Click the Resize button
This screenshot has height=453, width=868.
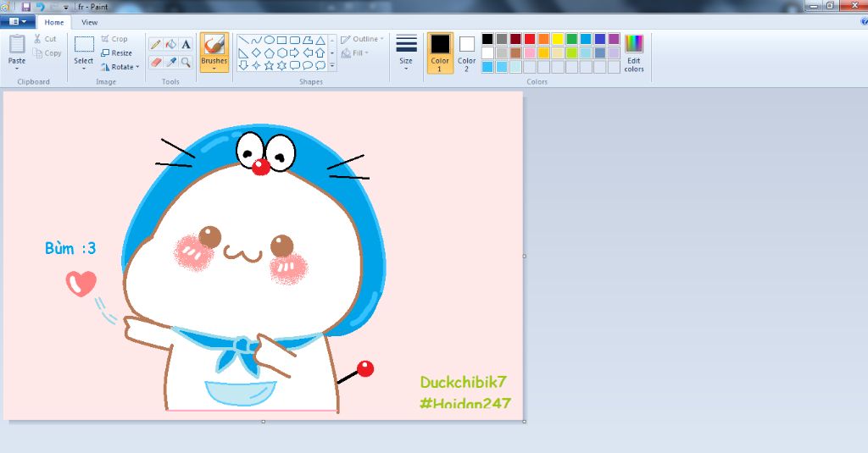[116, 53]
